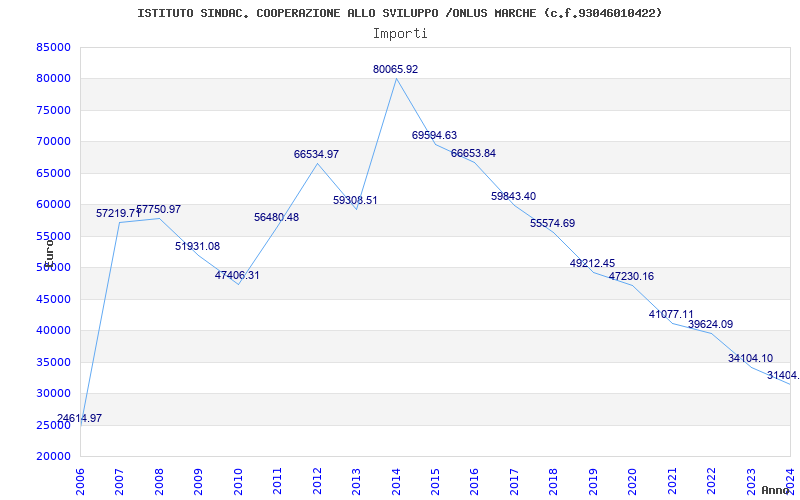The height and width of the screenshot is (500, 800).
Task: Click the x-axis year 2011
Action: click(x=278, y=481)
